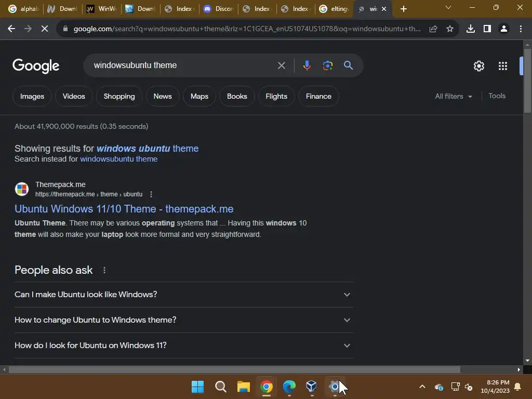
Task: Switch to the 'alphab' tab
Action: click(x=23, y=9)
